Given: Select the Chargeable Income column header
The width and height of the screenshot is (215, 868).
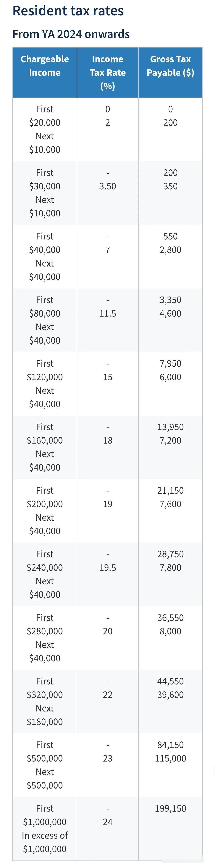Looking at the screenshot, I should (45, 66).
